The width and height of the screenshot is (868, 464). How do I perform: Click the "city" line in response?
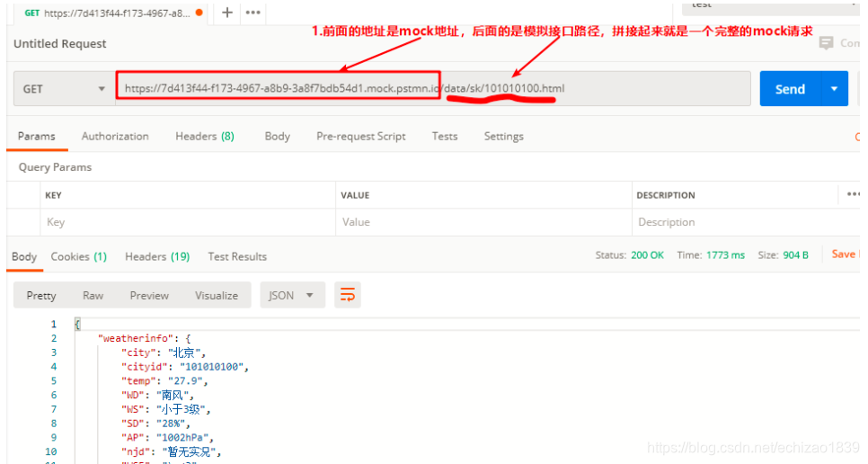click(164, 352)
